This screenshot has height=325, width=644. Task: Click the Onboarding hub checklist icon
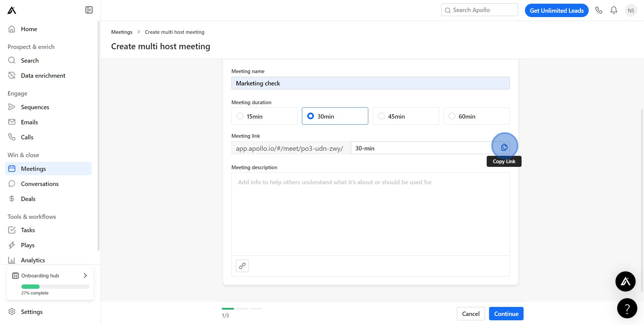[15, 275]
